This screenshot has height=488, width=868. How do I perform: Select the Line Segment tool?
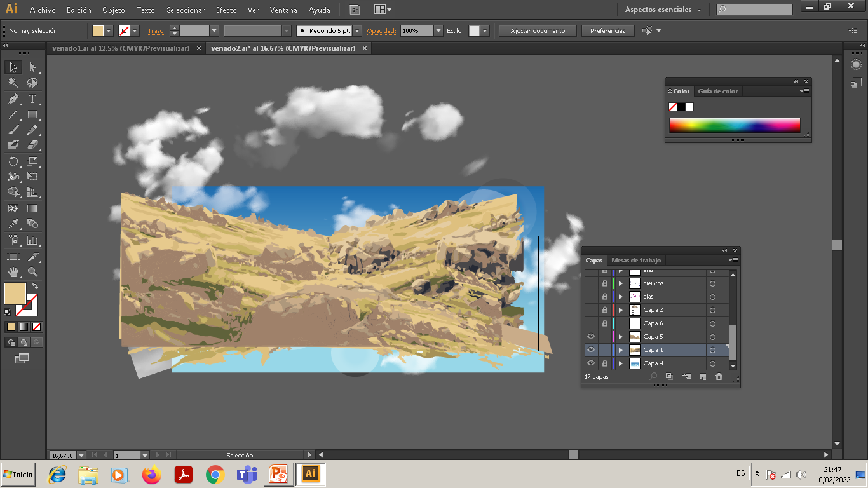click(13, 114)
